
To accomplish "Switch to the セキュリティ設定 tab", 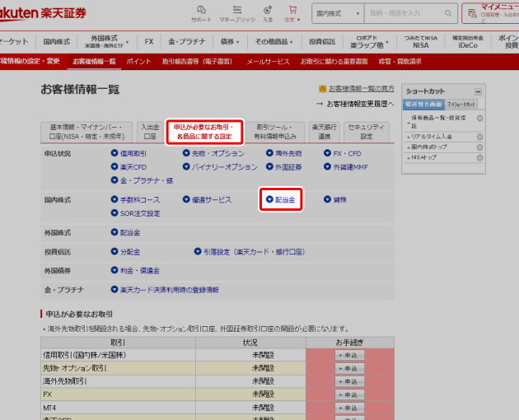I will click(367, 132).
